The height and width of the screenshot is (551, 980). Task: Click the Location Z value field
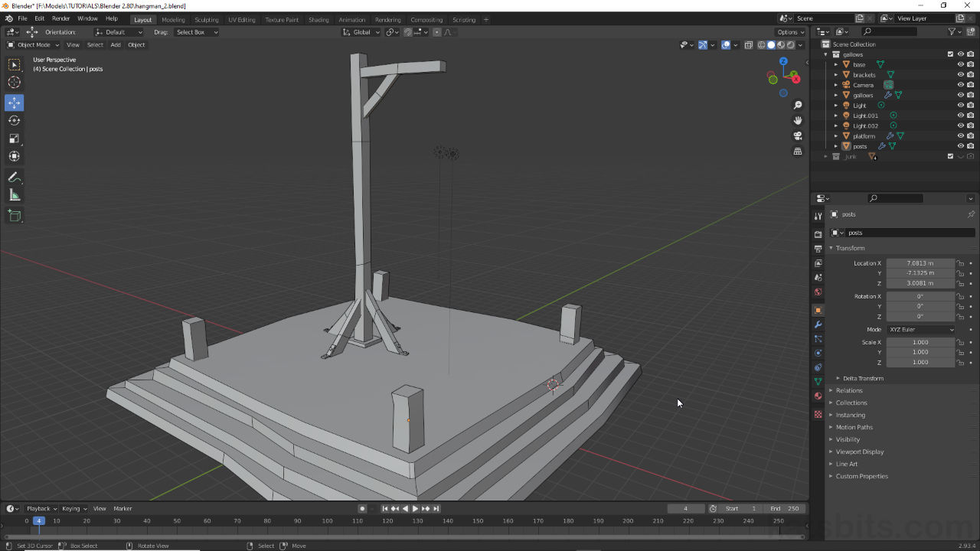pos(920,283)
